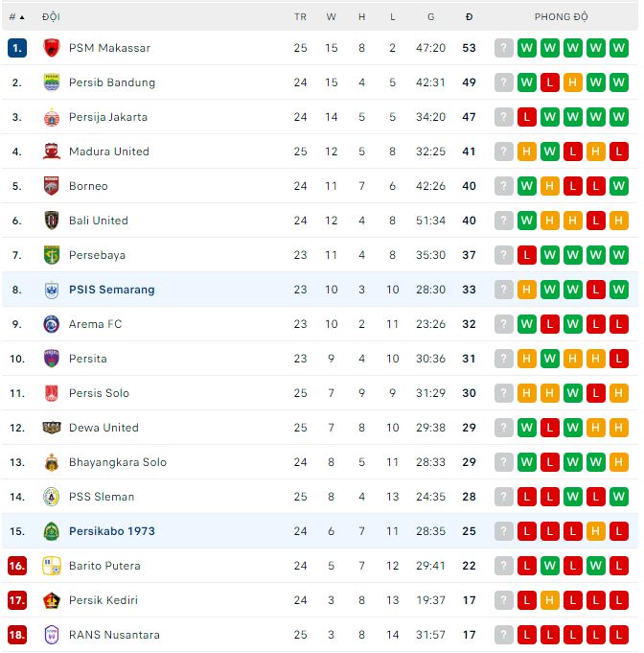Click the Bali United team logo
This screenshot has height=653, width=644.
(52, 221)
